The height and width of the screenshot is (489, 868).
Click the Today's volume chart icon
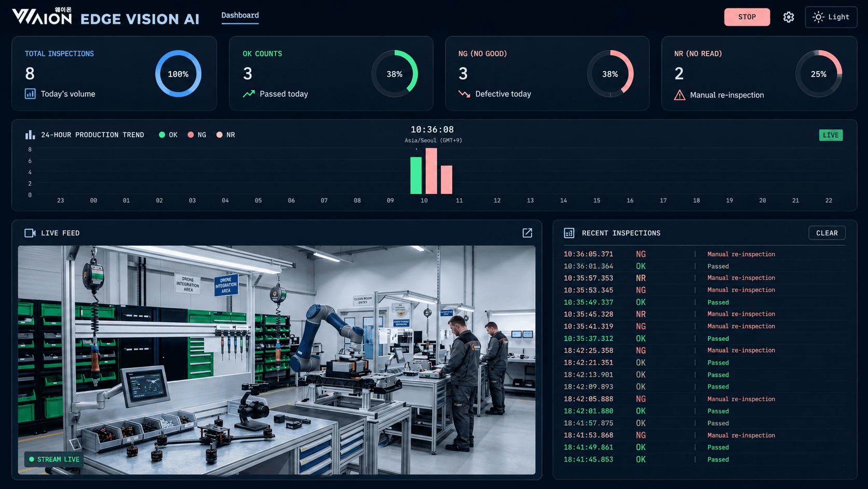point(30,94)
